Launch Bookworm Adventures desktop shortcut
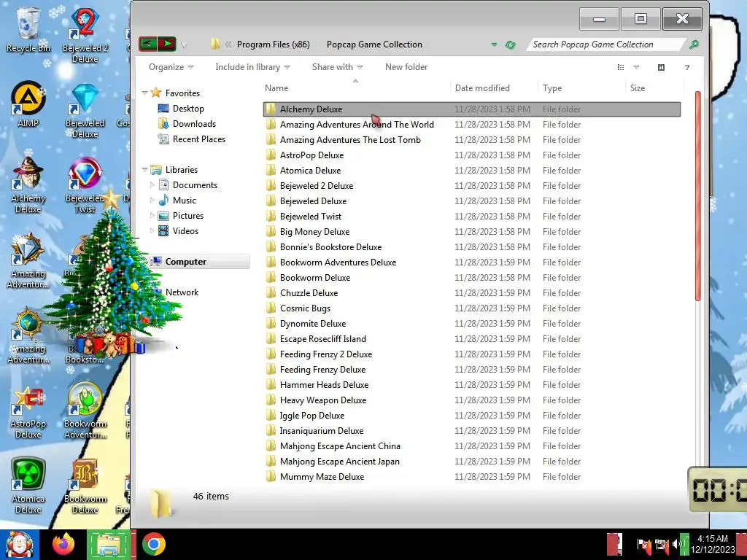Image resolution: width=747 pixels, height=560 pixels. click(x=85, y=411)
